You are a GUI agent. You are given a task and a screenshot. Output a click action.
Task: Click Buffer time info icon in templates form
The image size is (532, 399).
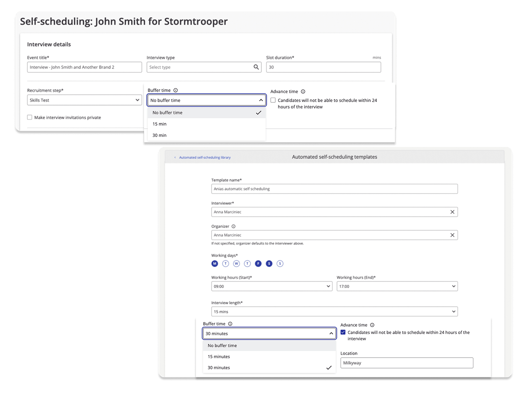click(230, 324)
